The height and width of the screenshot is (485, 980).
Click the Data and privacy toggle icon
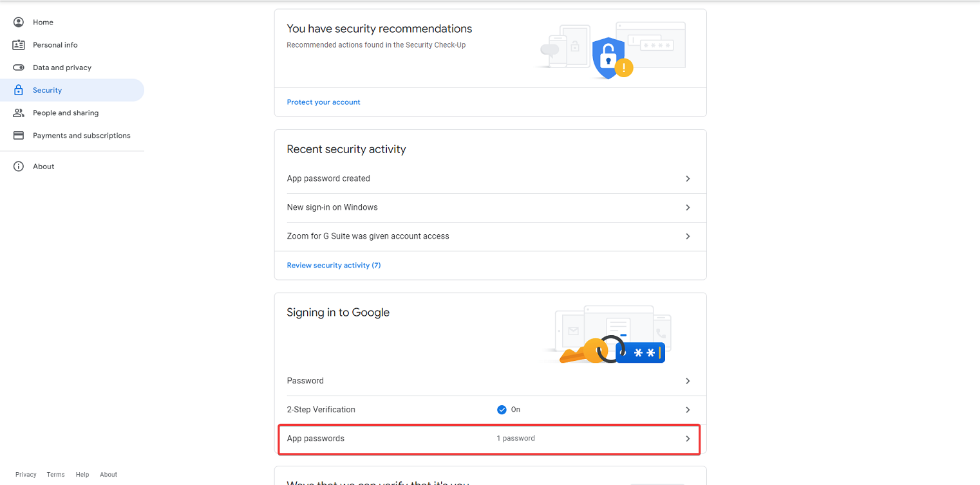pos(19,68)
